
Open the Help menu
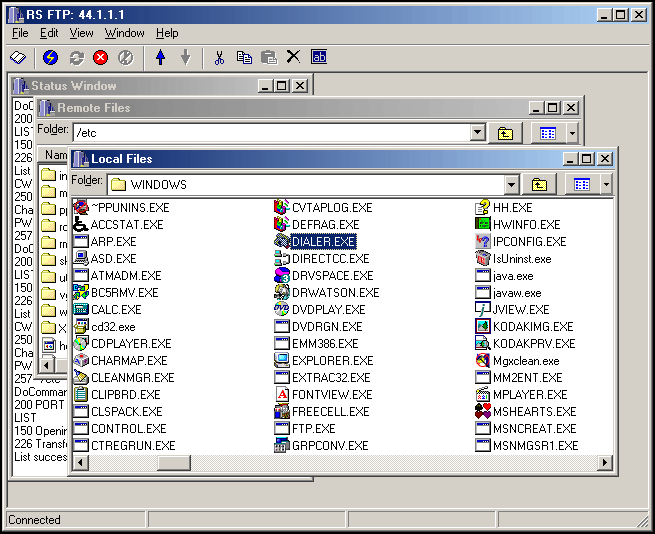coord(167,33)
